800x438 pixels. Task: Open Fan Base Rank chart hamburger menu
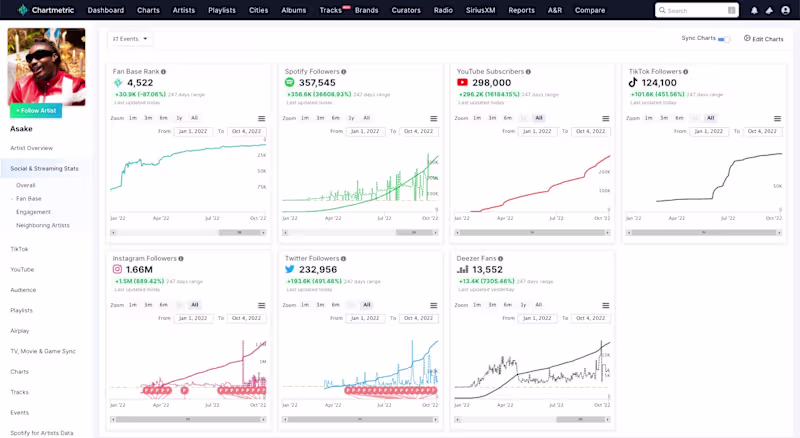[x=261, y=118]
